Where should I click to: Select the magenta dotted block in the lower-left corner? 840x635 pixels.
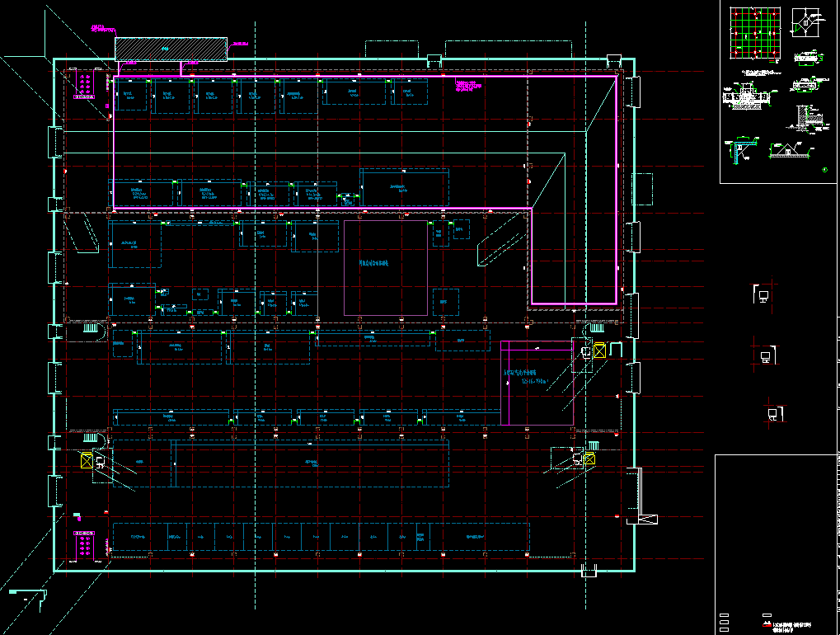(x=84, y=545)
